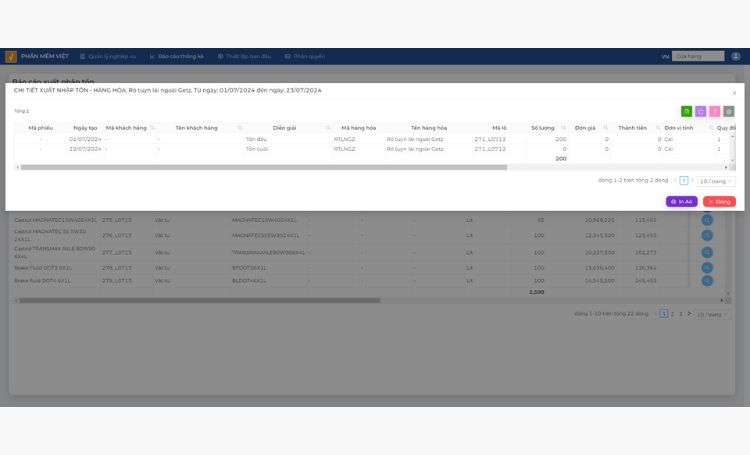Open search filter for Đơn vị tính column

pyautogui.click(x=711, y=128)
